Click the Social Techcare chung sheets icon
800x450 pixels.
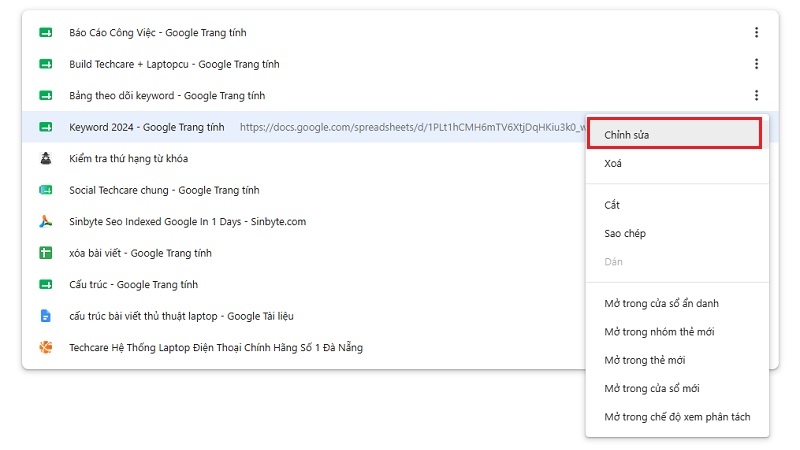(46, 190)
